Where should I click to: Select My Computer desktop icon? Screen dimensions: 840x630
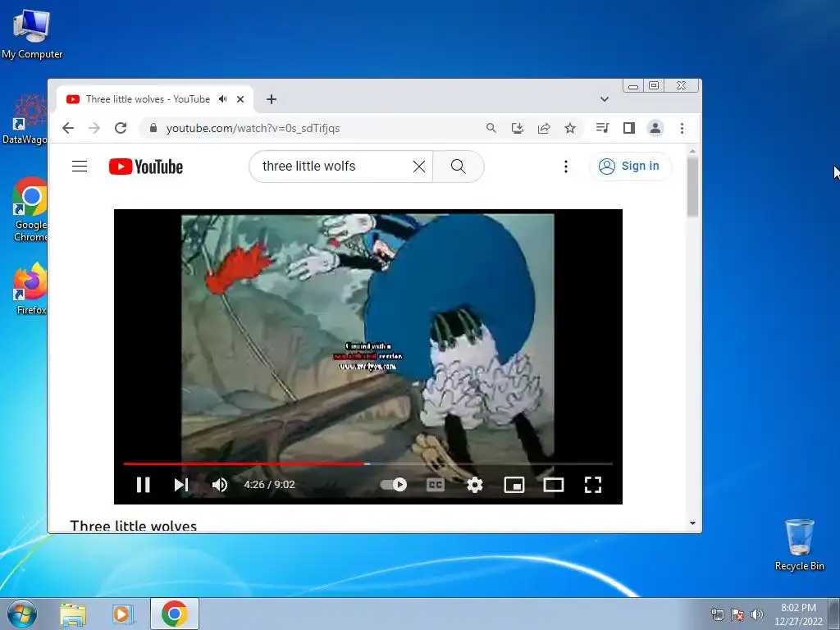(32, 33)
